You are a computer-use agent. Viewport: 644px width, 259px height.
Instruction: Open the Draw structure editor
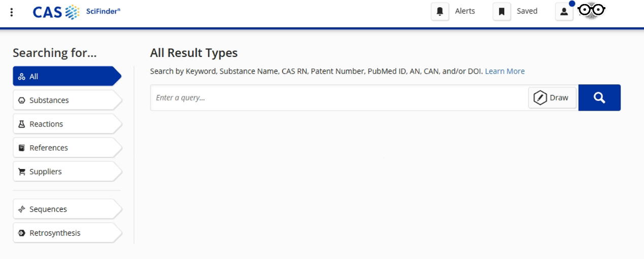tap(552, 98)
